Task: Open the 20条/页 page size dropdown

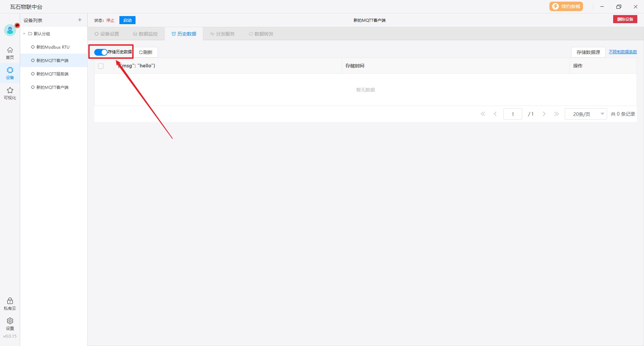Action: (586, 114)
